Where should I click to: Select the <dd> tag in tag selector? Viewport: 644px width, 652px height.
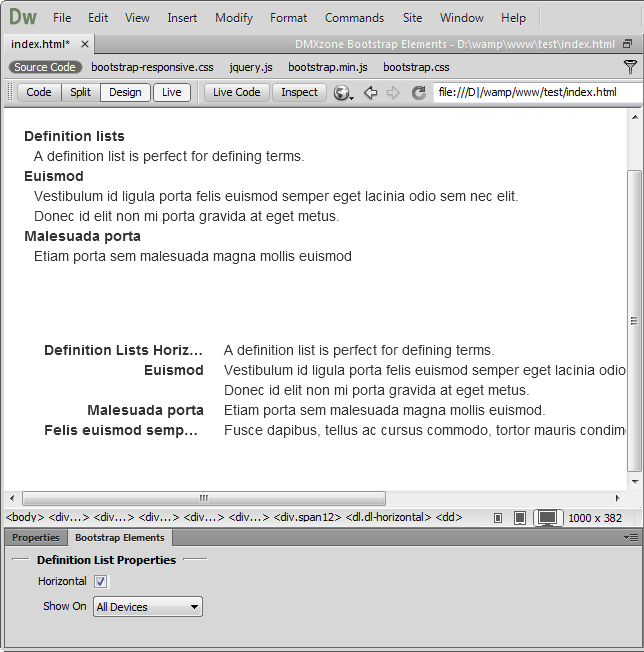(x=449, y=517)
